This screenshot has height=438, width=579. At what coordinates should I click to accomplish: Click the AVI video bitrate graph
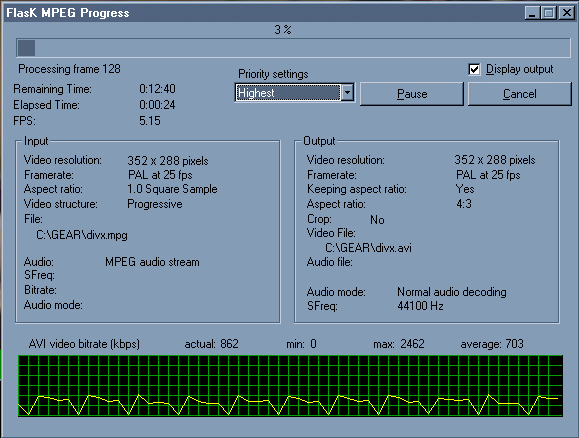[291, 386]
